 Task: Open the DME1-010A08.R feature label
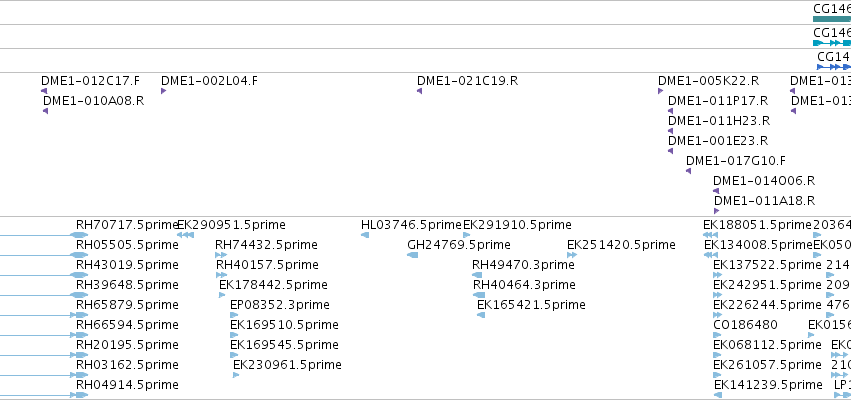click(94, 101)
